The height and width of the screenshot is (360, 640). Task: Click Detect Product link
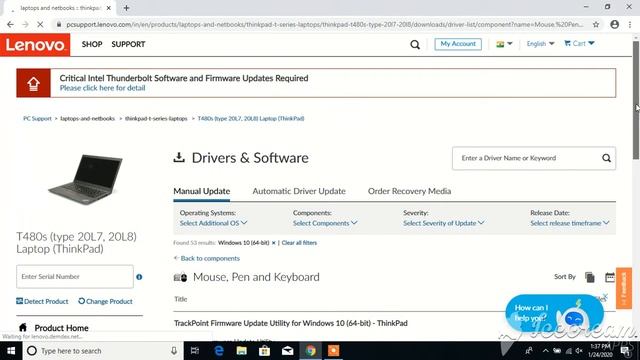tap(42, 301)
